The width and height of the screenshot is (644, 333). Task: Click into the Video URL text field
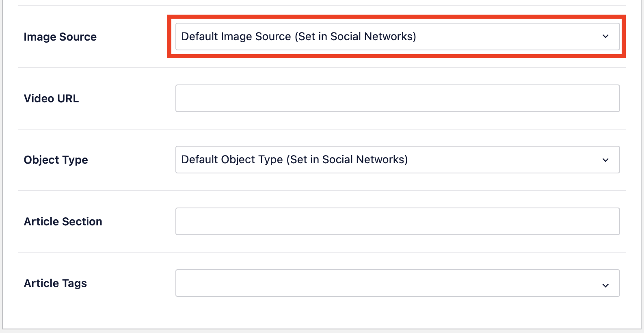point(398,98)
